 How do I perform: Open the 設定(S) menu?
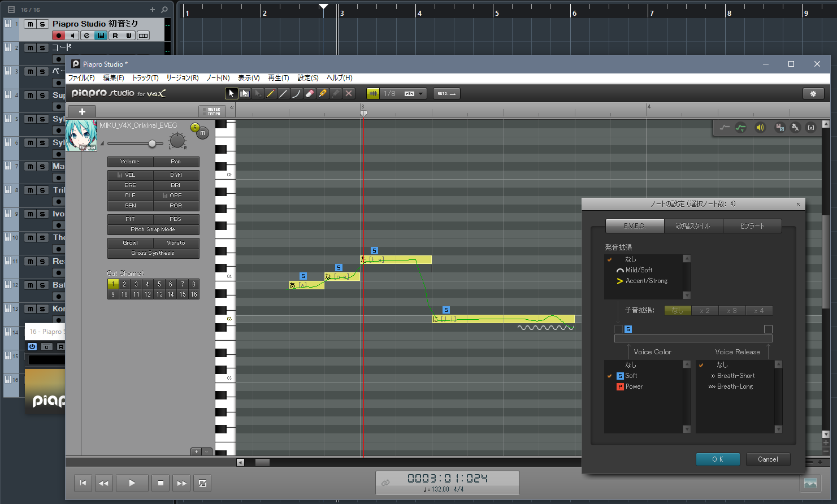click(x=308, y=78)
